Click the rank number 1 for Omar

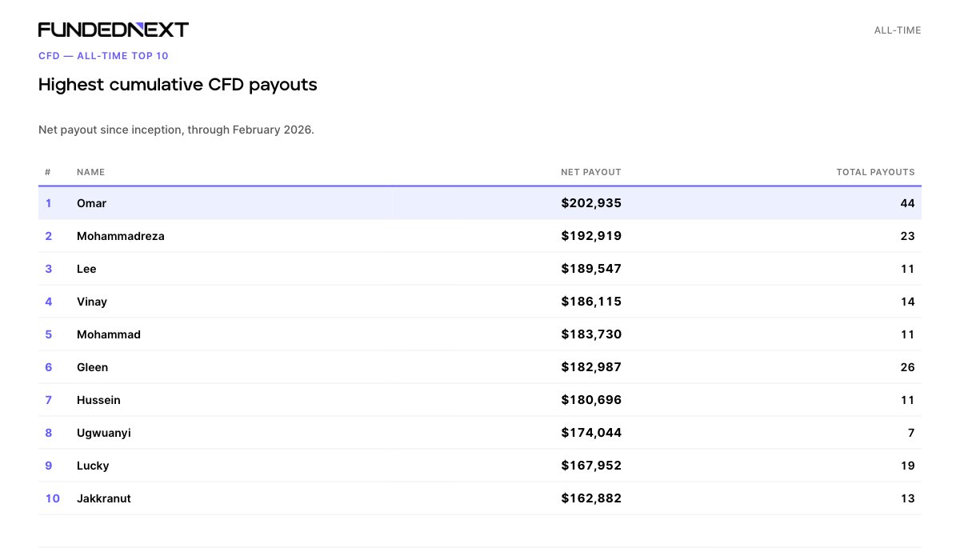tap(48, 203)
